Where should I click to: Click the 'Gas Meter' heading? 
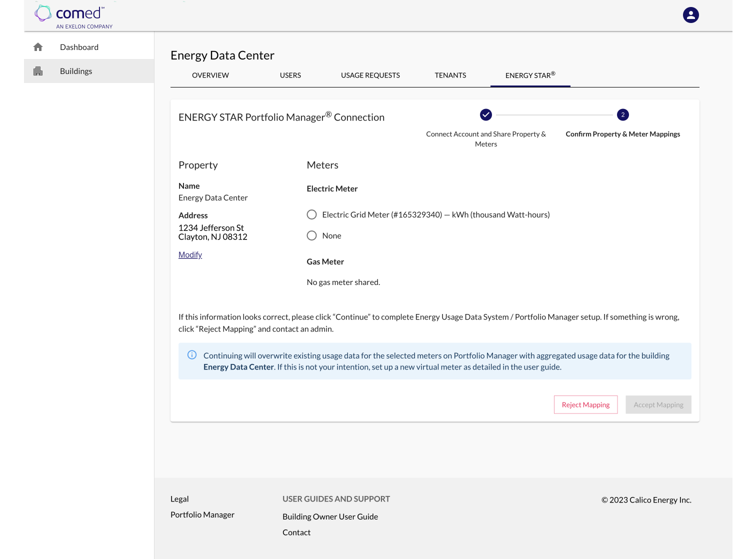[x=325, y=261]
